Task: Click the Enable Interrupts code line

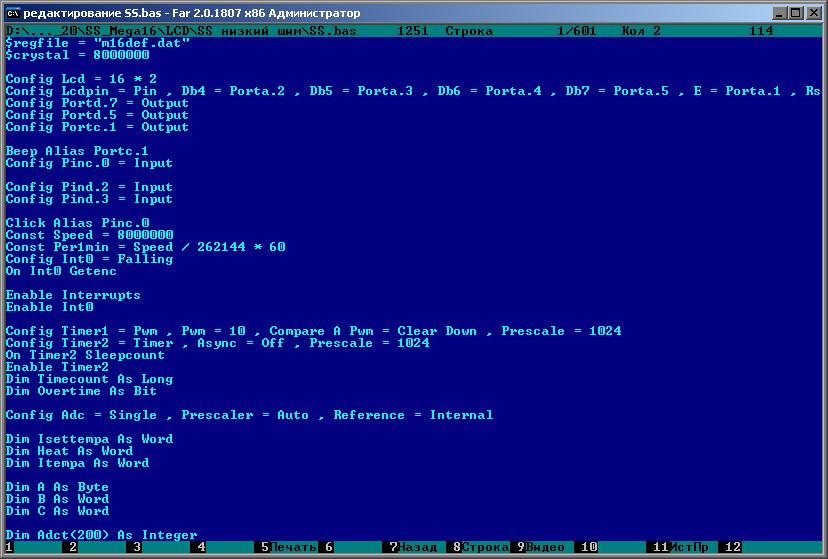Action: pyautogui.click(x=73, y=295)
